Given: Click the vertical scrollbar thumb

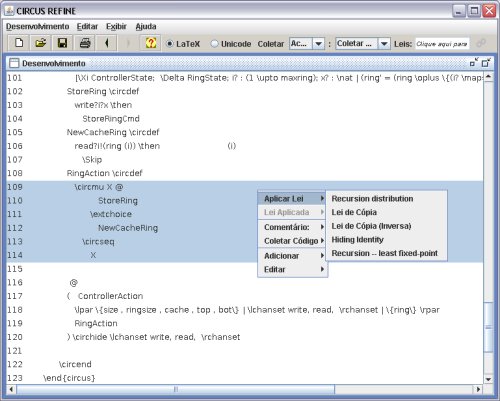Looking at the screenshot, I should (x=488, y=327).
